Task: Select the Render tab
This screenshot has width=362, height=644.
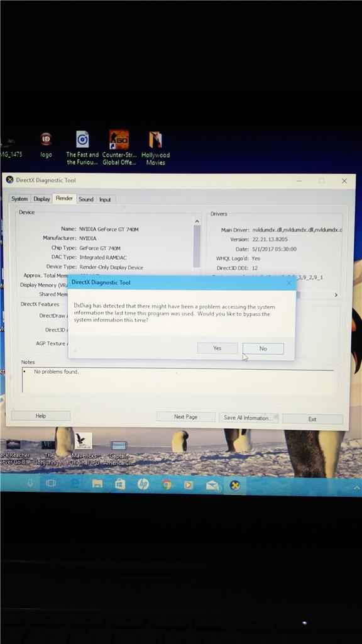Action: click(x=65, y=198)
